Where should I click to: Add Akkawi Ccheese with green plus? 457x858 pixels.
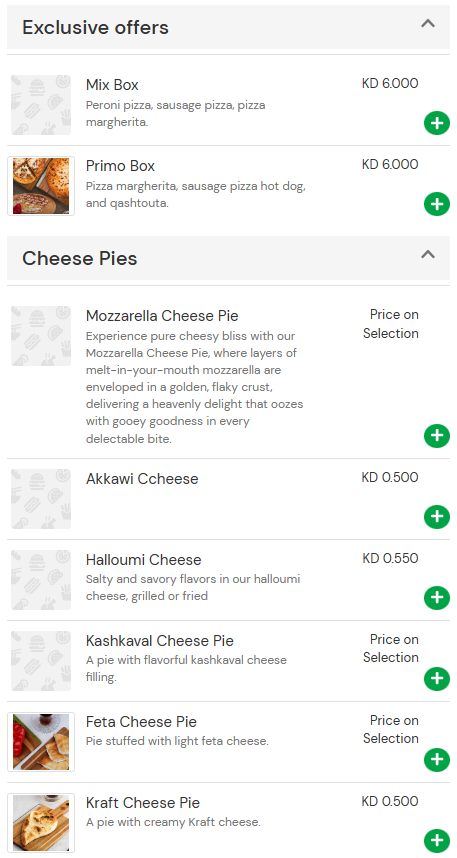coord(437,517)
